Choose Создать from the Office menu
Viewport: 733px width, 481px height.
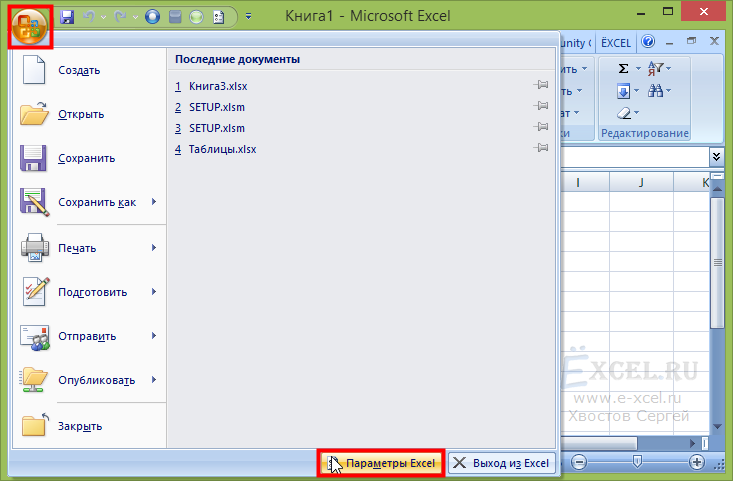89,71
